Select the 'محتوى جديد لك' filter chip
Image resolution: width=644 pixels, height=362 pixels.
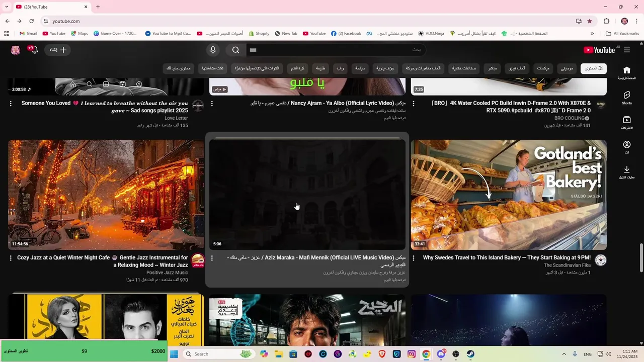click(179, 68)
